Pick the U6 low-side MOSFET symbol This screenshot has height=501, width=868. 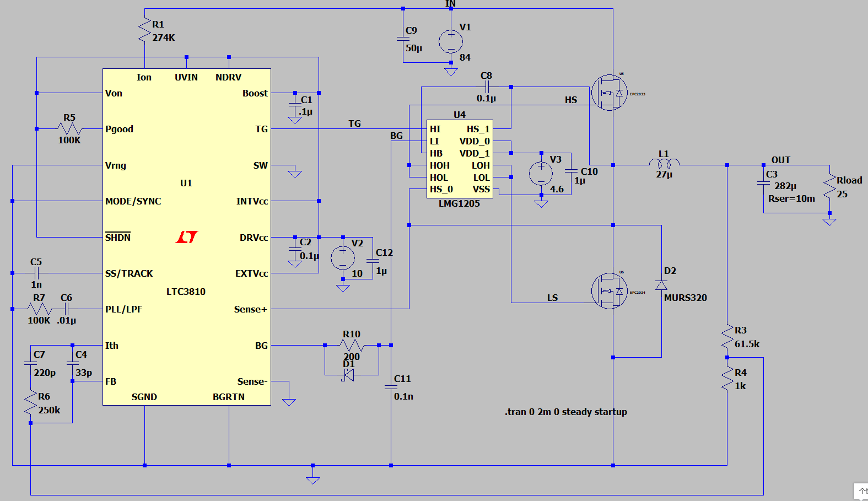(610, 291)
